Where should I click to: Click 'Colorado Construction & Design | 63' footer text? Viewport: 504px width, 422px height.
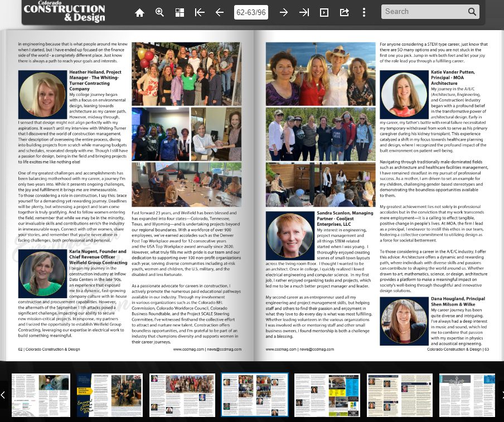[x=458, y=349]
